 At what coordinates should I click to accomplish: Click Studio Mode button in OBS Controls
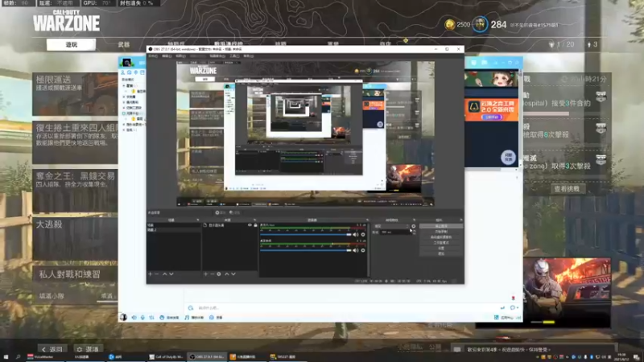pyautogui.click(x=441, y=243)
